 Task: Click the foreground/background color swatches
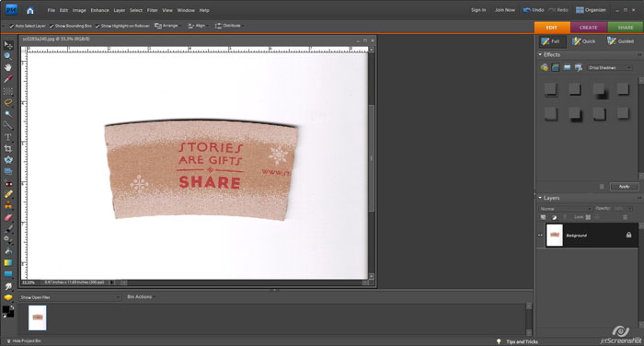[7, 311]
